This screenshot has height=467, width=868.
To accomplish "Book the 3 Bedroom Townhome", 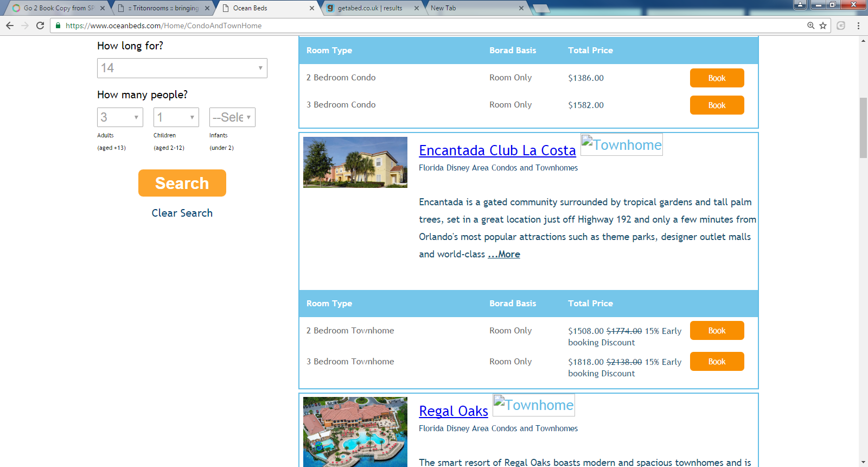I will coord(717,361).
